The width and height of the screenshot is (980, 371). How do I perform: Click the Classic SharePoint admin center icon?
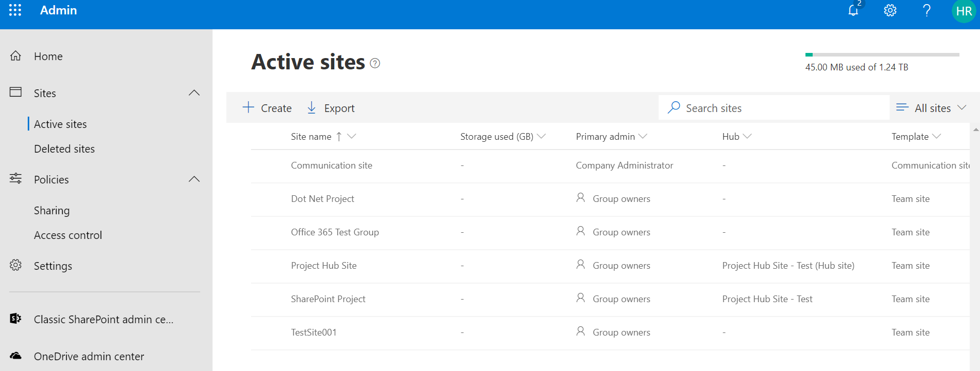16,319
